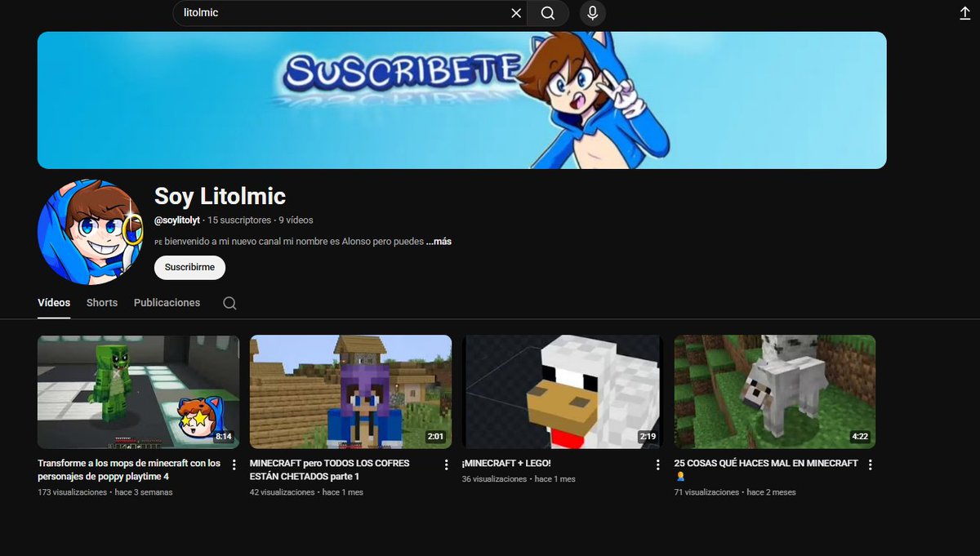Click 'hace 3 semanas' upload date

[x=144, y=492]
